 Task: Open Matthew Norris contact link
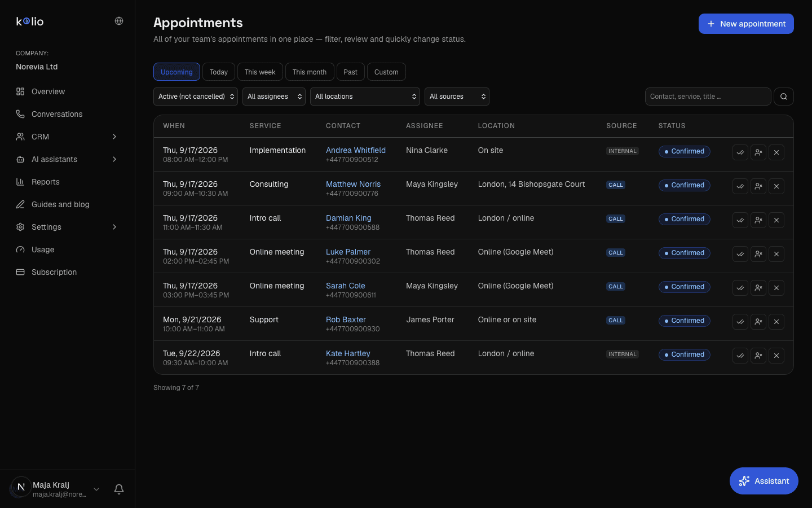[x=353, y=184]
